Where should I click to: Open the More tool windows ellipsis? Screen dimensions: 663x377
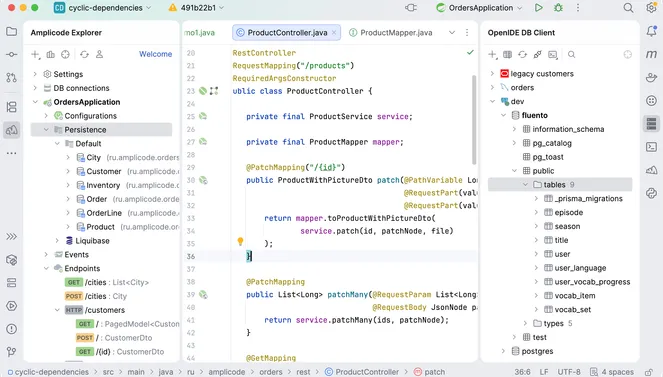(11, 153)
